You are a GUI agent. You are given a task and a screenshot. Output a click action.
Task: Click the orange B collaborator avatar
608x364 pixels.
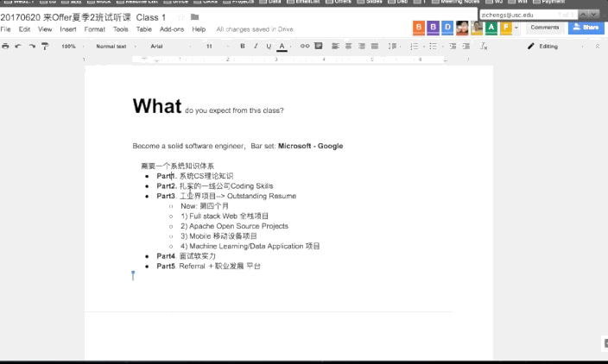tap(418, 28)
